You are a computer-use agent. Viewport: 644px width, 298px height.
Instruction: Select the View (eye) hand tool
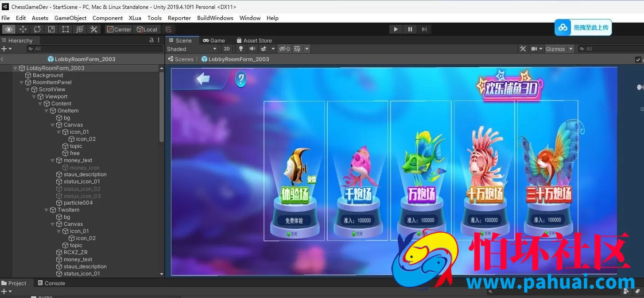[9, 29]
